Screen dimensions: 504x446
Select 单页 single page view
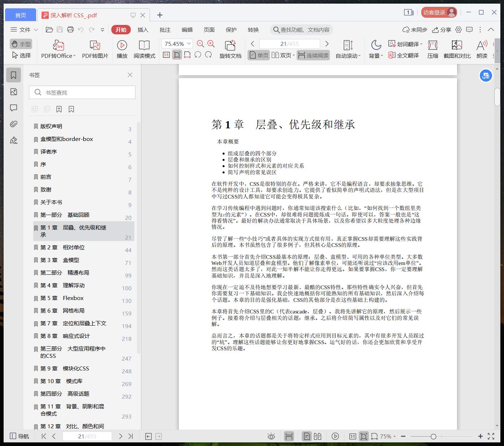pyautogui.click(x=259, y=55)
